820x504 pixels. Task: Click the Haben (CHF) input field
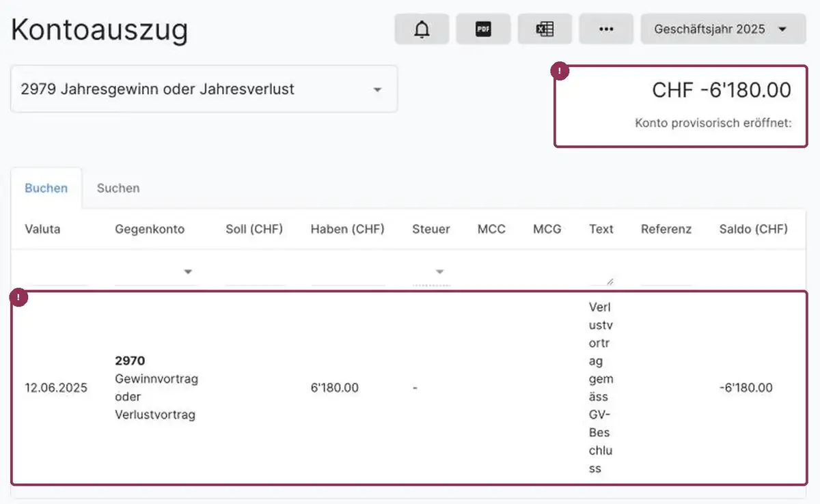click(x=347, y=273)
